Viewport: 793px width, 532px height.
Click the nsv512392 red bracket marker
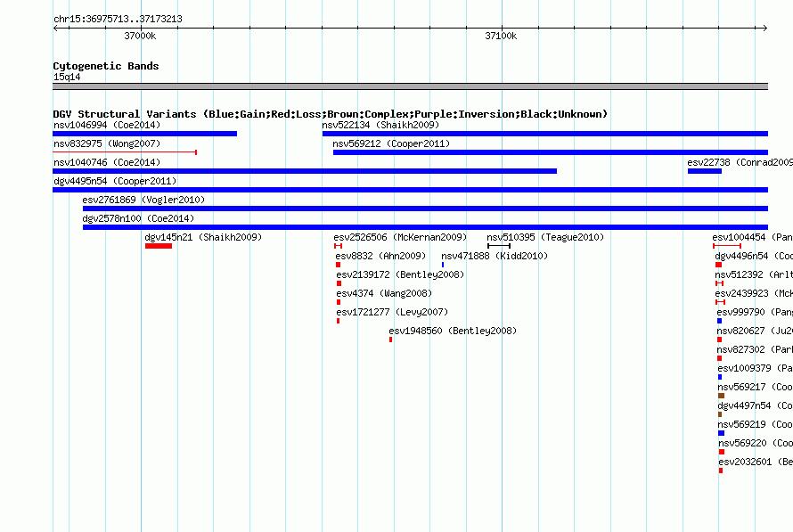pos(720,283)
